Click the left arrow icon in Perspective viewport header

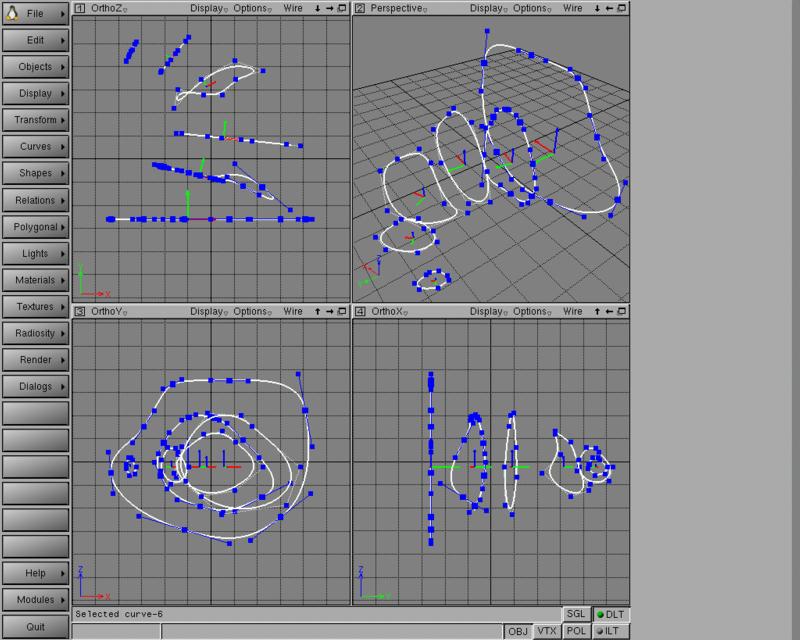pyautogui.click(x=609, y=8)
